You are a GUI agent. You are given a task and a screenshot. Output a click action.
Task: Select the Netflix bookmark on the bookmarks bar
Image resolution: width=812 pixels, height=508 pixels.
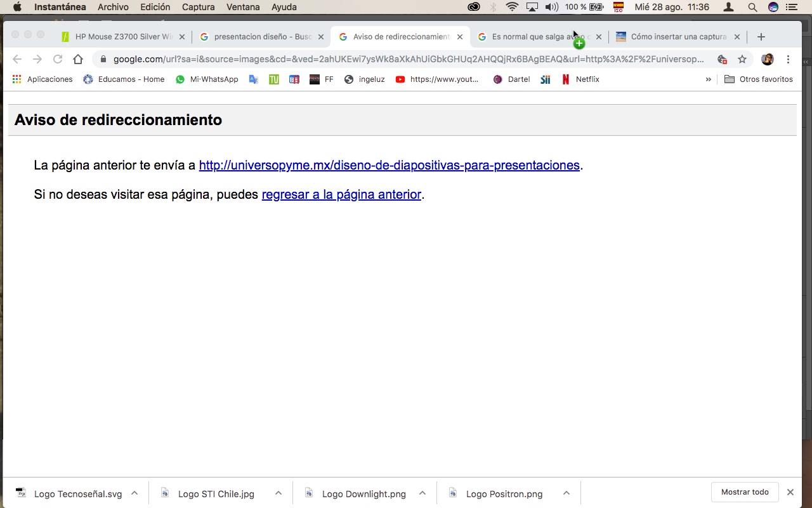[580, 79]
